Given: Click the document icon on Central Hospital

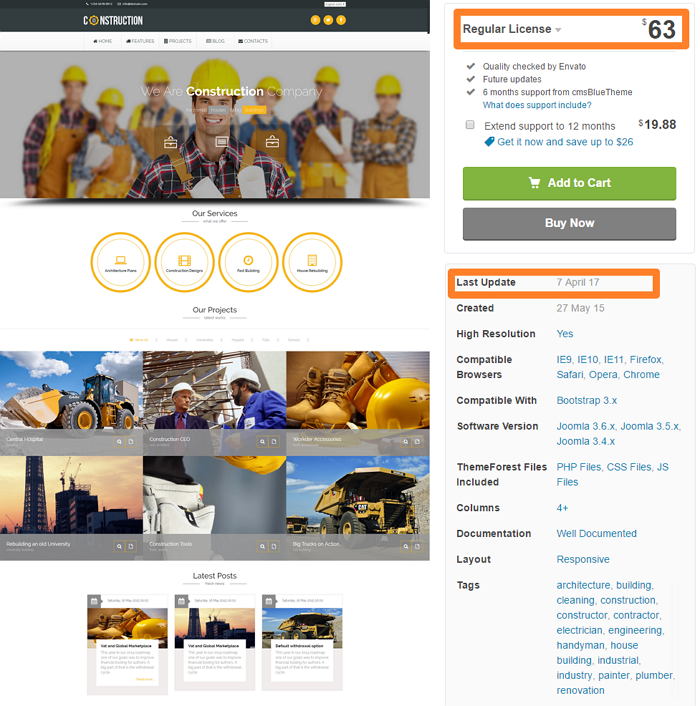Looking at the screenshot, I should [x=131, y=442].
